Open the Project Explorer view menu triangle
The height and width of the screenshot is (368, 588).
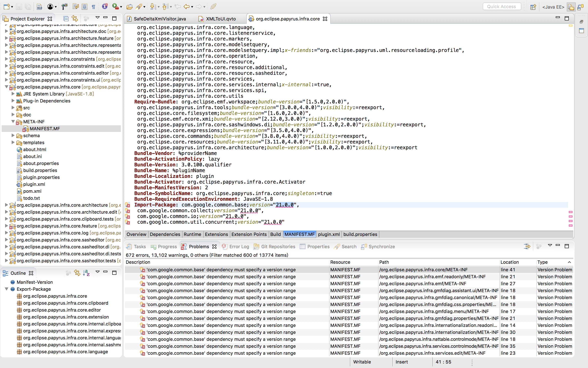coord(97,18)
